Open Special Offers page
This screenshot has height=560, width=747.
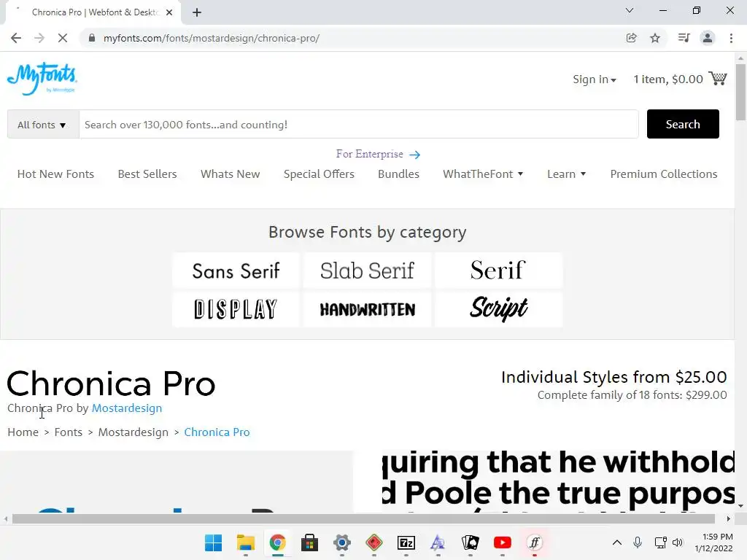pyautogui.click(x=319, y=174)
